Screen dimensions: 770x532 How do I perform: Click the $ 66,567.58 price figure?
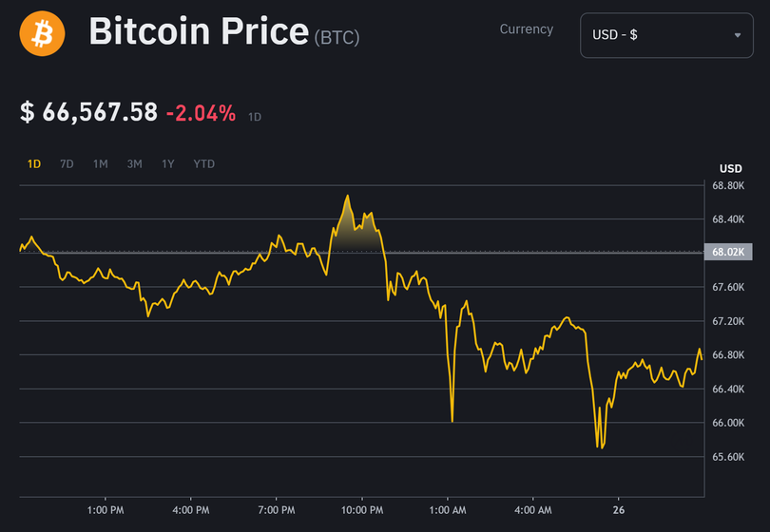pos(88,112)
